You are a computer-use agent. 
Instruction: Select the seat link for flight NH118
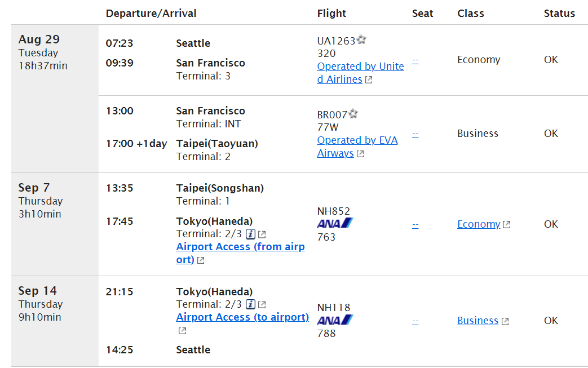pyautogui.click(x=415, y=322)
